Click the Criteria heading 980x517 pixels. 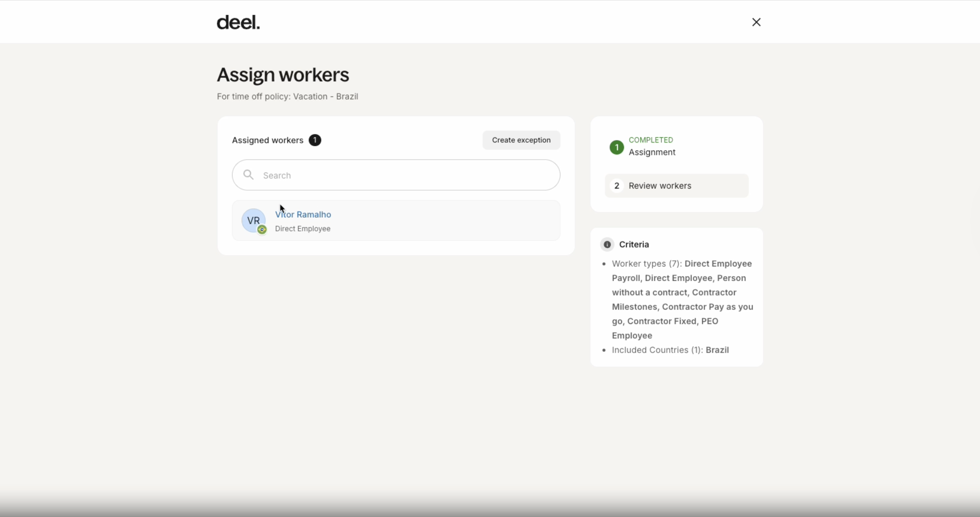(x=634, y=244)
